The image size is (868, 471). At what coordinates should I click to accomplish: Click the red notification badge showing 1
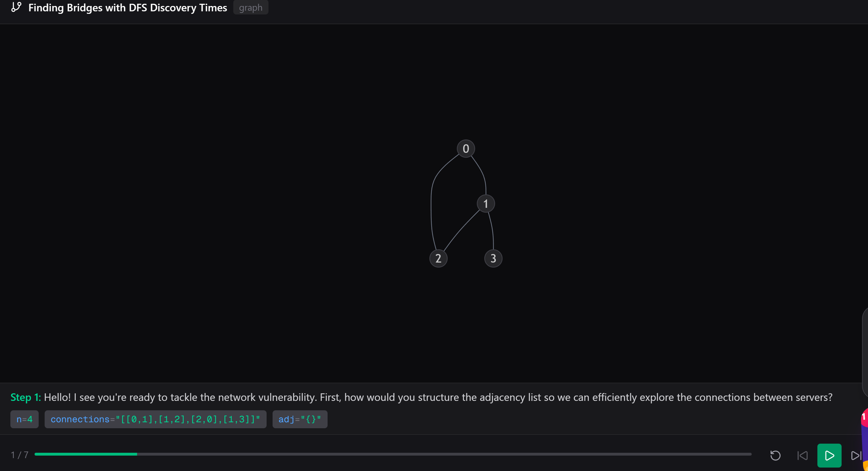pyautogui.click(x=864, y=417)
